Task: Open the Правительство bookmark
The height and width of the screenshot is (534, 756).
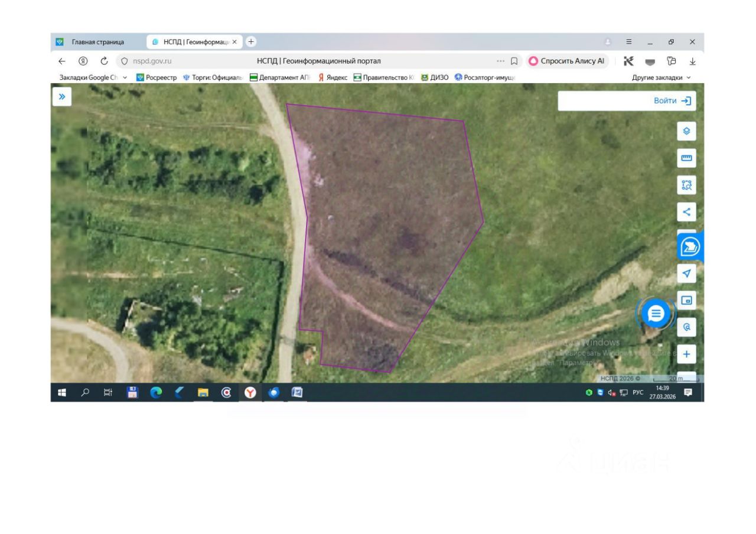Action: click(x=384, y=77)
